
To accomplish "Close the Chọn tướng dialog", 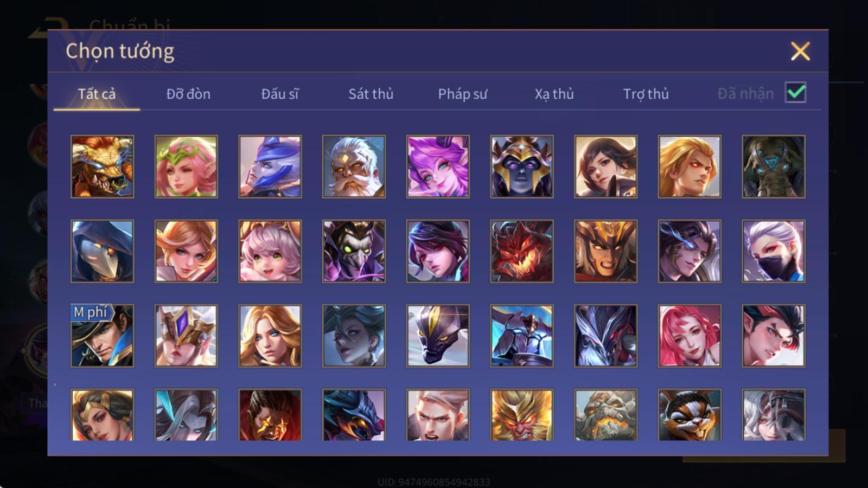I will tap(800, 51).
